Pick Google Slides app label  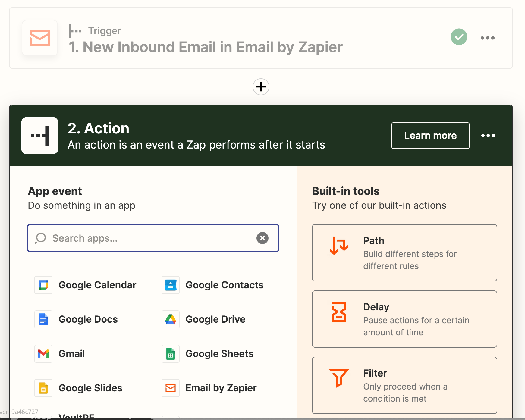90,388
